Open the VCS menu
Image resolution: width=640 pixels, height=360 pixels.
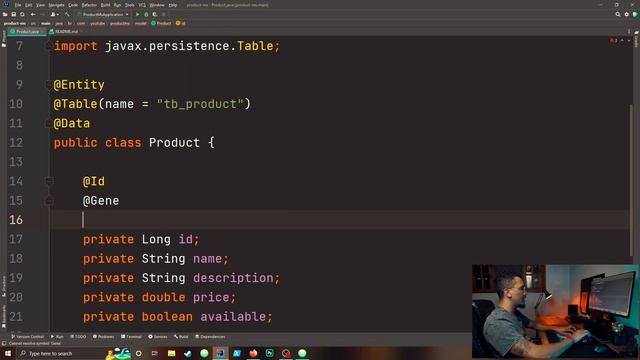pyautogui.click(x=142, y=5)
